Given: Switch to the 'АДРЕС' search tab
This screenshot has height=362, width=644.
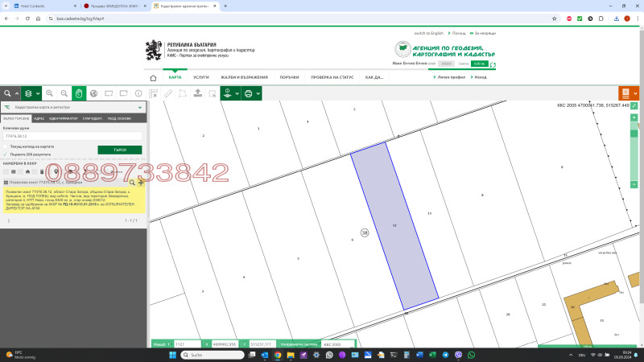Looking at the screenshot, I should point(39,118).
